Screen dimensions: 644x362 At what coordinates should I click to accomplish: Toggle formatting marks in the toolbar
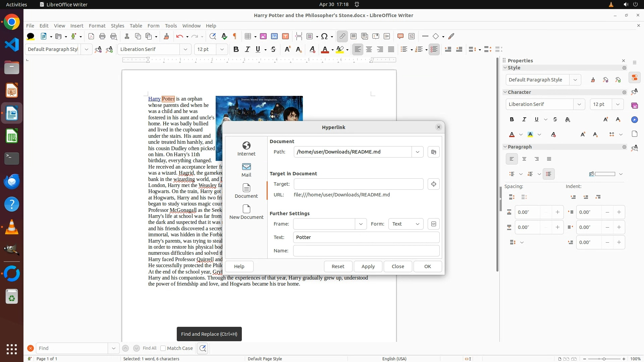[x=235, y=36]
